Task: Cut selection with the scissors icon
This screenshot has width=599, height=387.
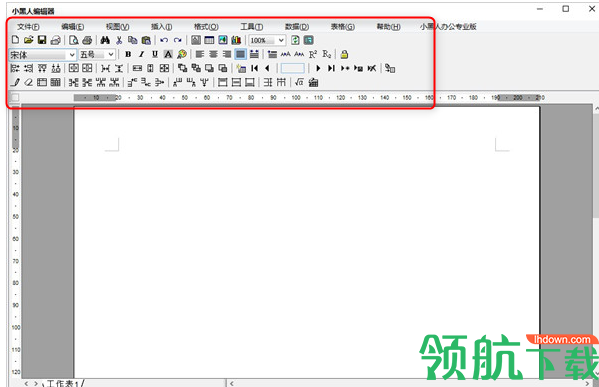Action: tap(119, 40)
